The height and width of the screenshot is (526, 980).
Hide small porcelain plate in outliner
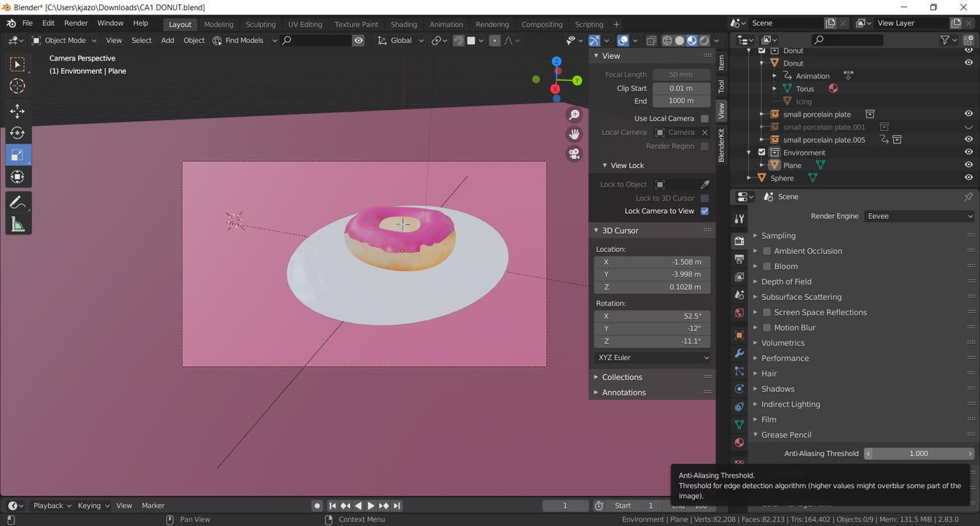coord(968,115)
